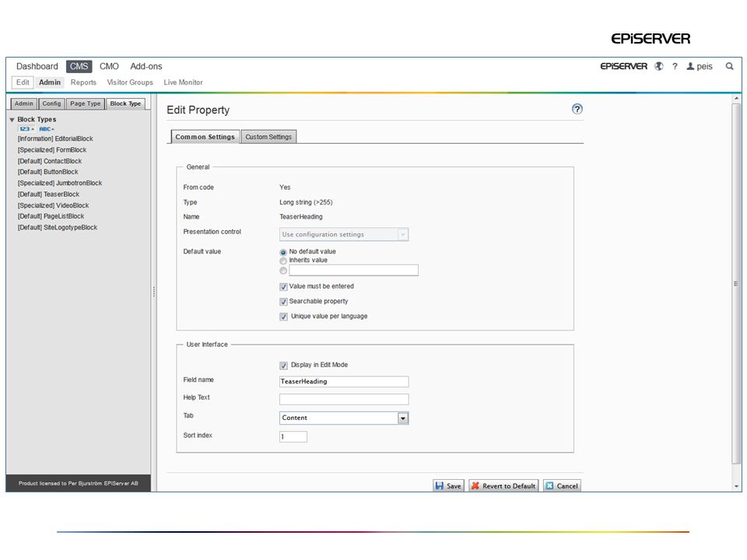This screenshot has height=560, width=747.
Task: Select [Specialized] VideoBlock
Action: click(54, 205)
